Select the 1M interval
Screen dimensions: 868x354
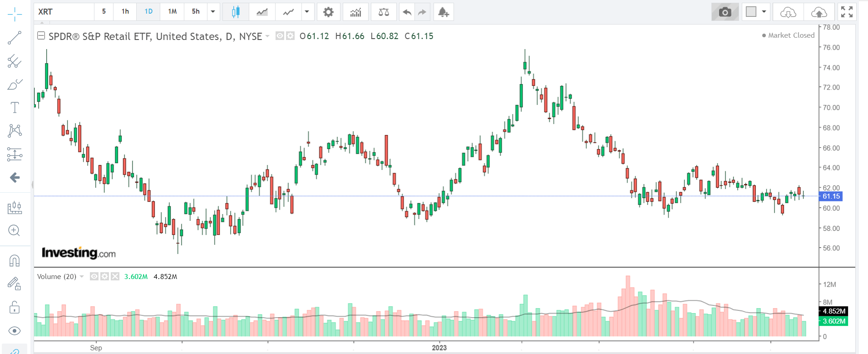tap(172, 12)
